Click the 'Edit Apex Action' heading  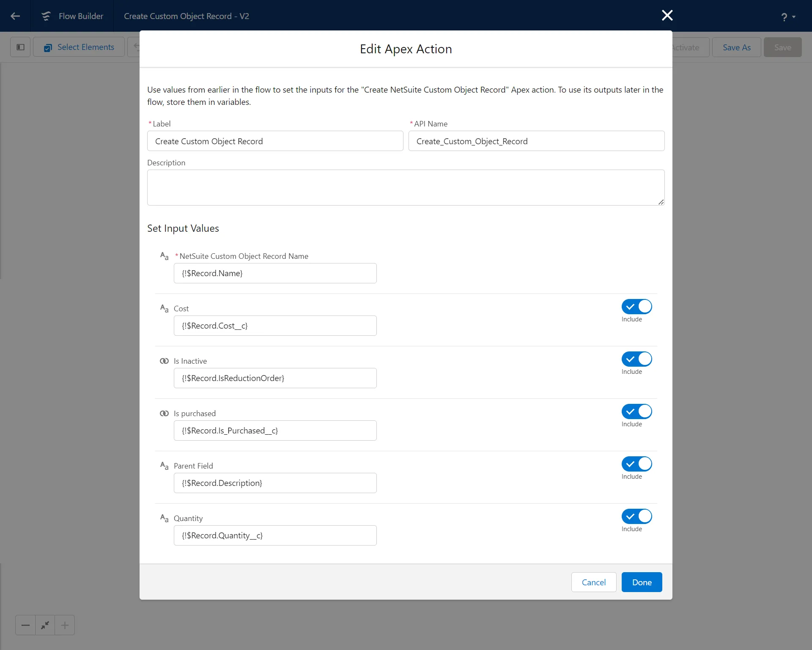click(x=406, y=49)
